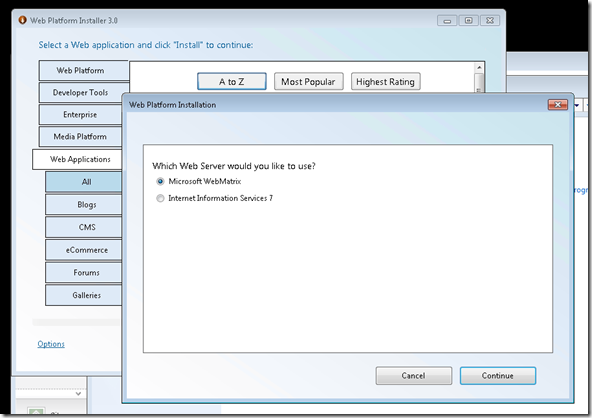Open the Web Platform tab
Viewport: 592px width, 418px height.
click(x=83, y=71)
